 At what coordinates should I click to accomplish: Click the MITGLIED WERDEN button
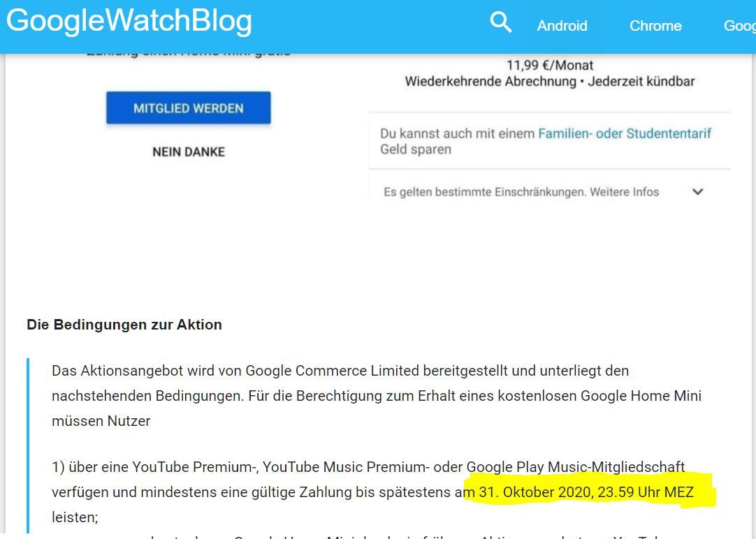click(189, 108)
